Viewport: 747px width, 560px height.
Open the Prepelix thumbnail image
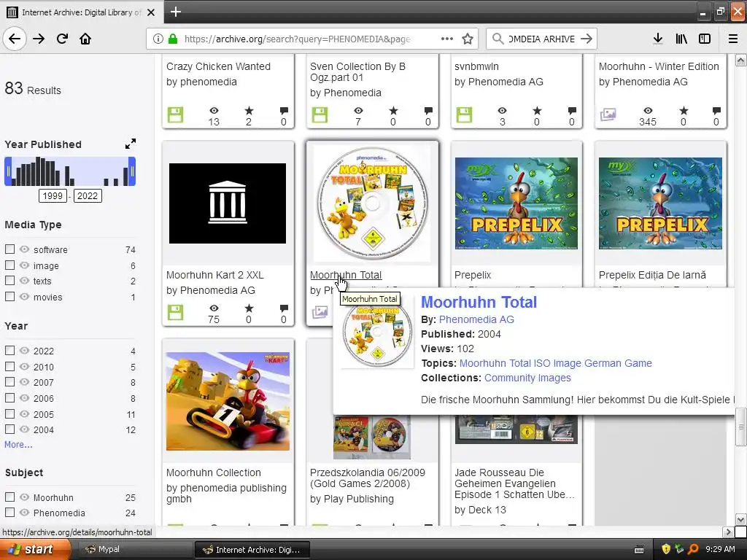(x=516, y=203)
